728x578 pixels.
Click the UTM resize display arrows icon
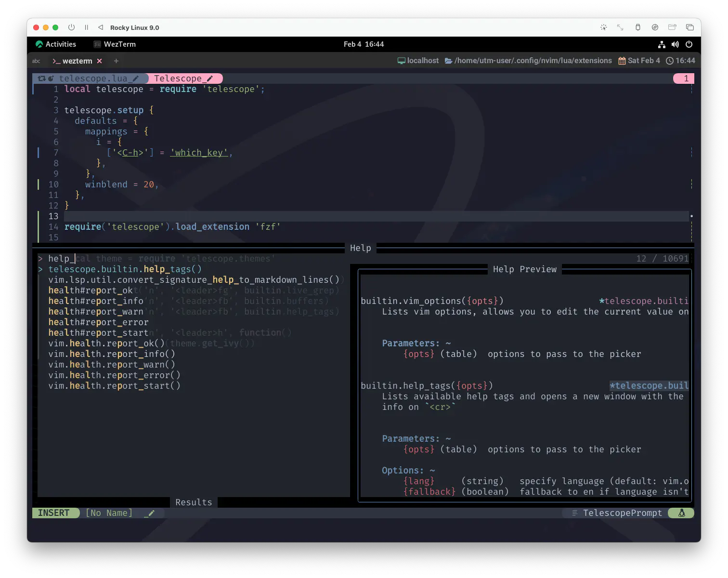point(620,27)
